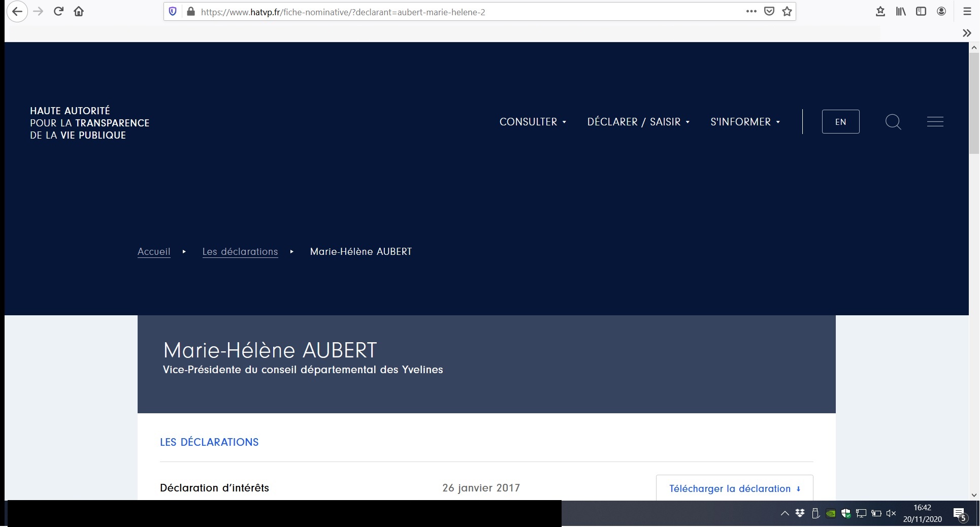Click the scrollbar up arrow

pos(974,47)
